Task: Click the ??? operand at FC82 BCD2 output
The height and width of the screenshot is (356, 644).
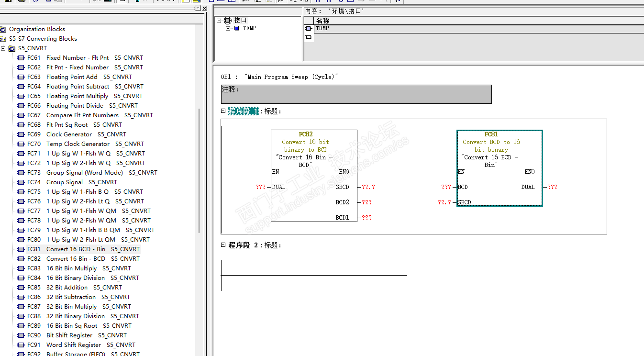Action: click(366, 202)
